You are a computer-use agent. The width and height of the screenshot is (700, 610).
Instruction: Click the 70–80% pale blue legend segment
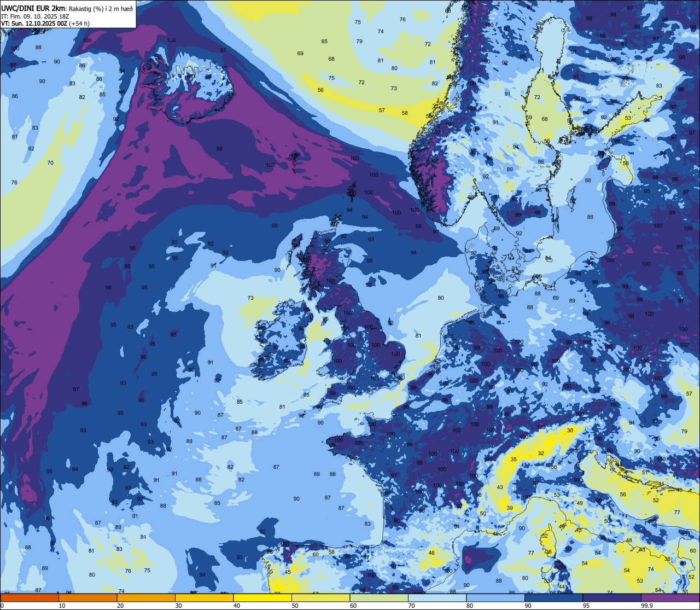coord(437,598)
